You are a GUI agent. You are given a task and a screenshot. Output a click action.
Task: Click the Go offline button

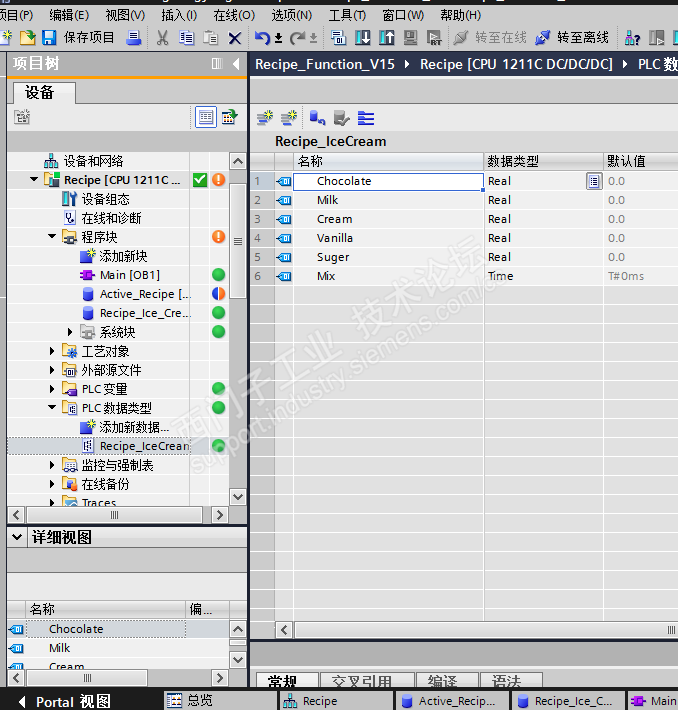(x=572, y=38)
